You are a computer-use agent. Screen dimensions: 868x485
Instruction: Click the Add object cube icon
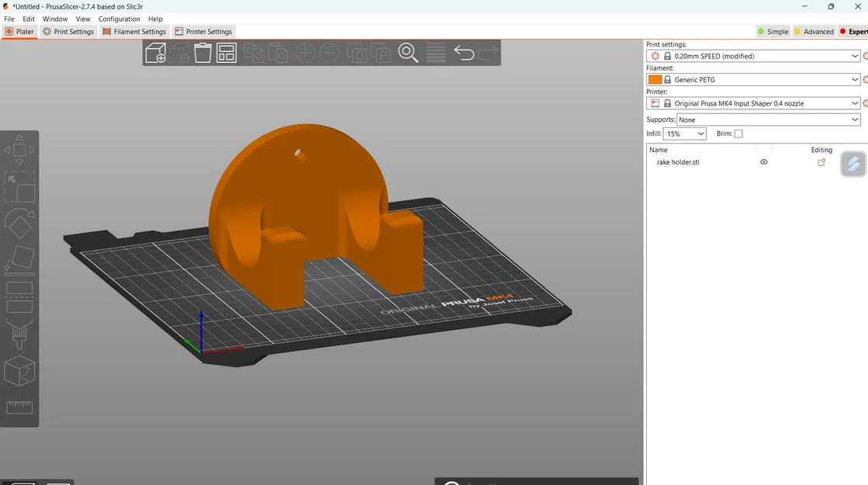click(x=156, y=54)
